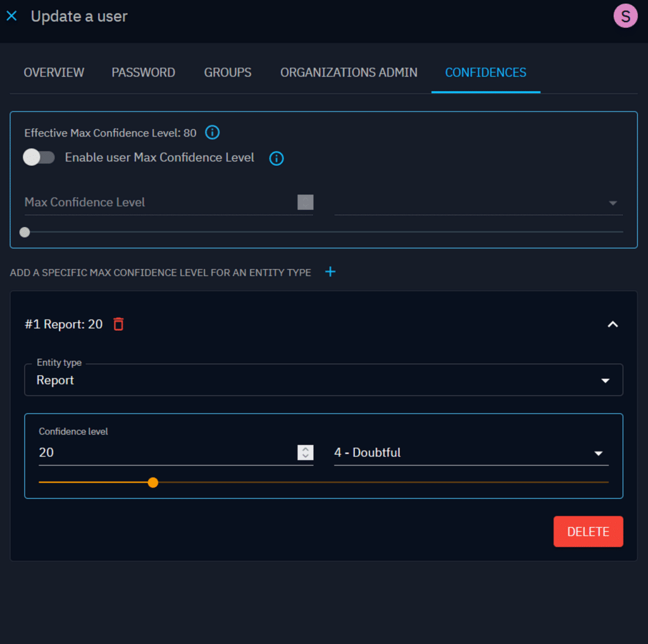This screenshot has height=644, width=648.
Task: Click info icon beside Effective Max Confidence Level
Action: click(x=213, y=133)
